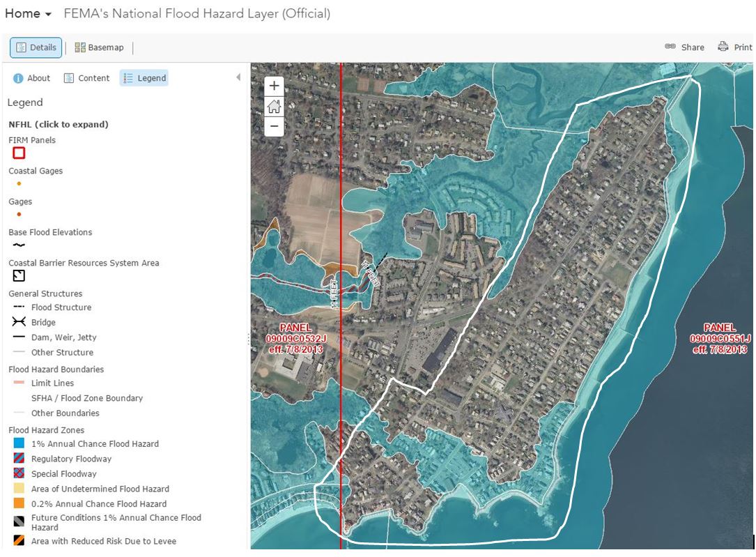Click the Content tab icon
Image resolution: width=756 pixels, height=557 pixels.
coord(69,78)
